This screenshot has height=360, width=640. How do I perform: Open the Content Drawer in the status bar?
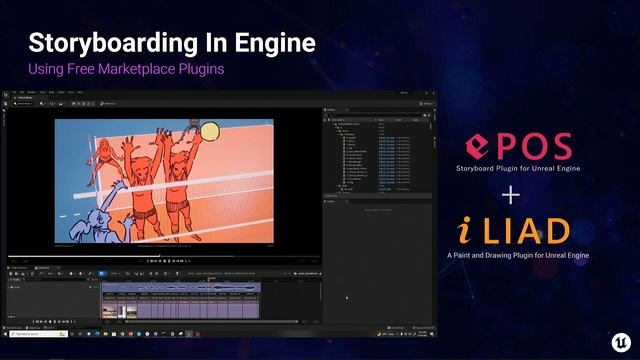13,328
